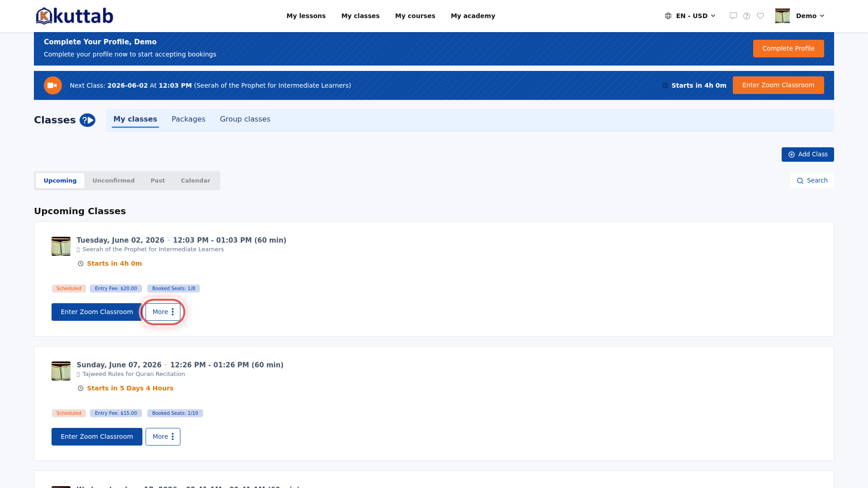This screenshot has height=488, width=868.
Task: Click the orange video camera icon
Action: click(x=53, y=85)
